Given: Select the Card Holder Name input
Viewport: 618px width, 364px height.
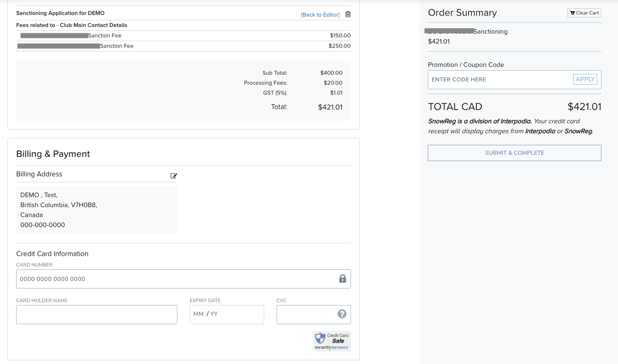Looking at the screenshot, I should [96, 315].
